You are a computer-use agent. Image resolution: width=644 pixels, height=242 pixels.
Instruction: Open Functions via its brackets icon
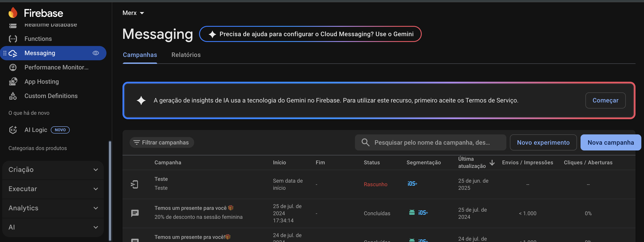(x=13, y=39)
